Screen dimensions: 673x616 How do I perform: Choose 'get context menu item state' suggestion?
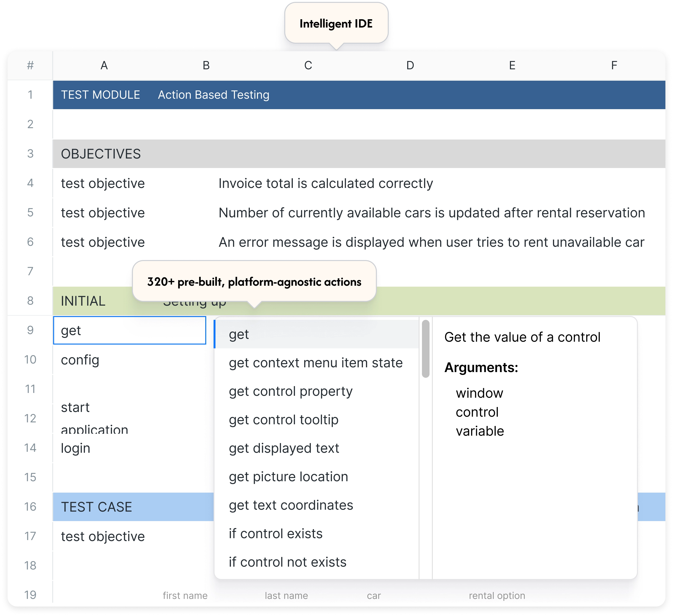click(x=316, y=363)
